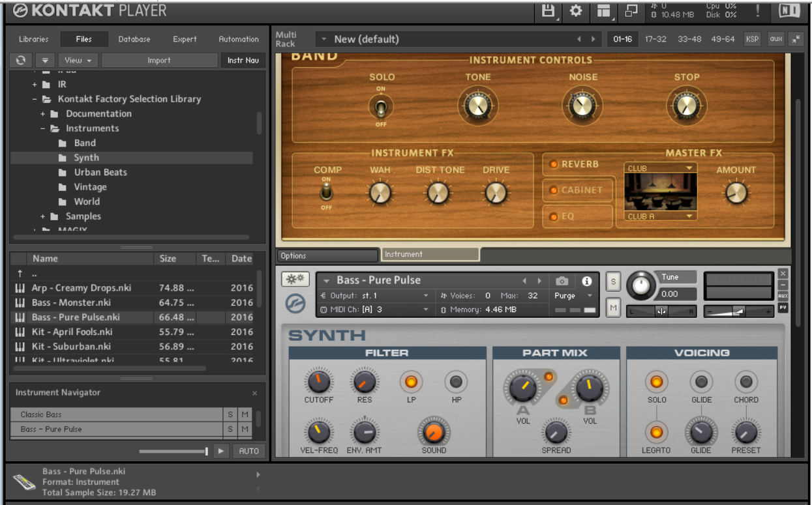Switch to the Database tab

tap(134, 39)
